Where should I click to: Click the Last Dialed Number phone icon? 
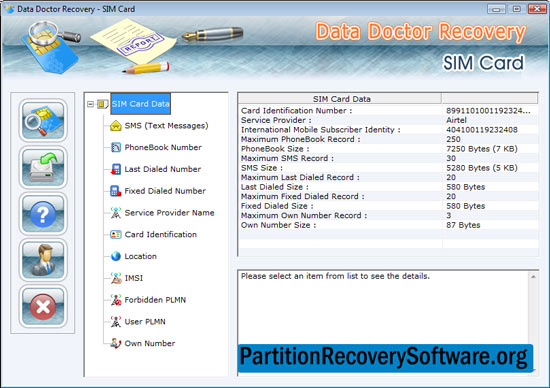click(x=115, y=169)
